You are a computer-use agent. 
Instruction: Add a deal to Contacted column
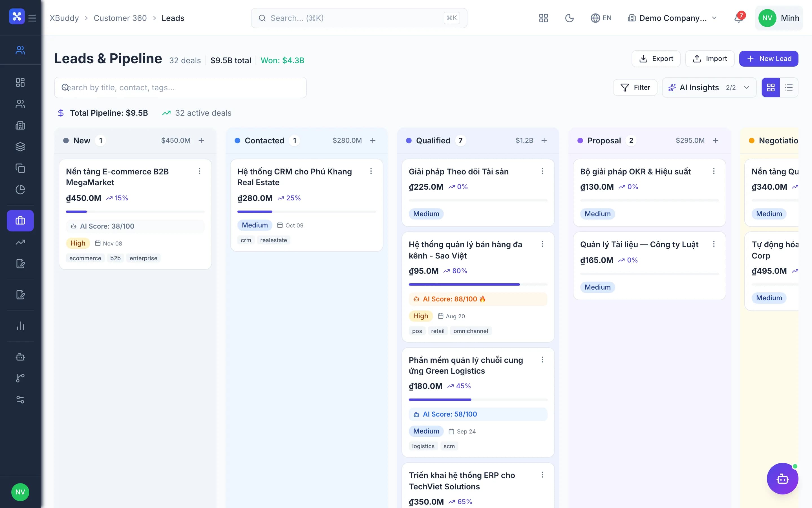click(x=372, y=141)
